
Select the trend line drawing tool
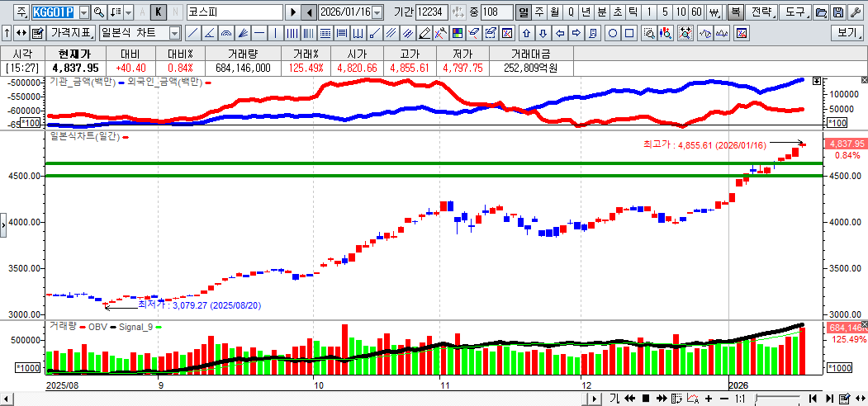click(193, 33)
